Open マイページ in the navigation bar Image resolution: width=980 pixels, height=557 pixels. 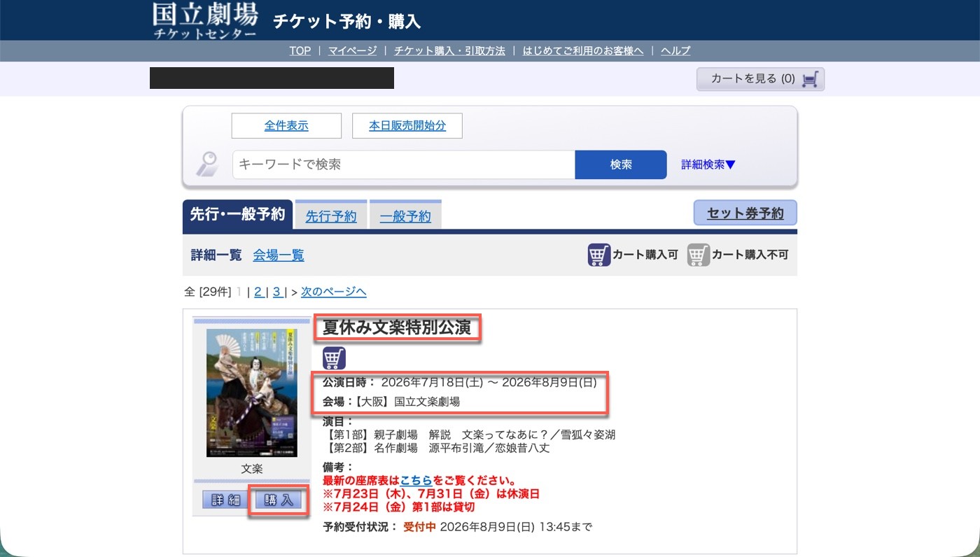352,50
